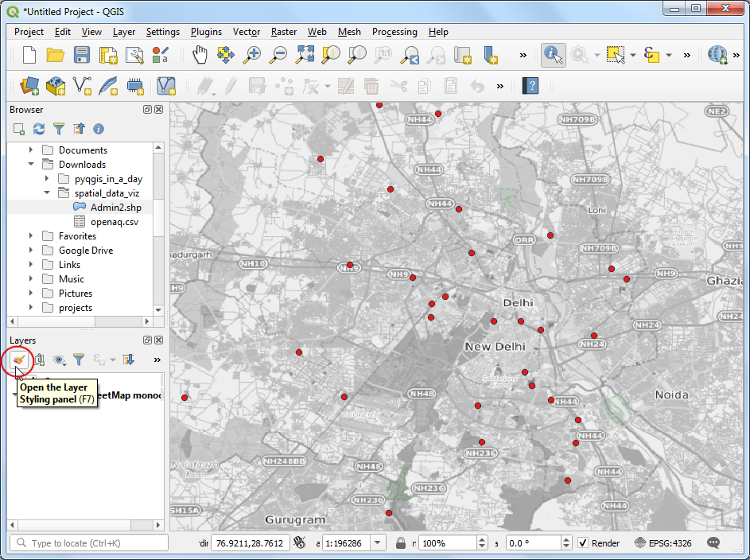The image size is (750, 560).
Task: Toggle the scale lock padlock
Action: pyautogui.click(x=402, y=543)
